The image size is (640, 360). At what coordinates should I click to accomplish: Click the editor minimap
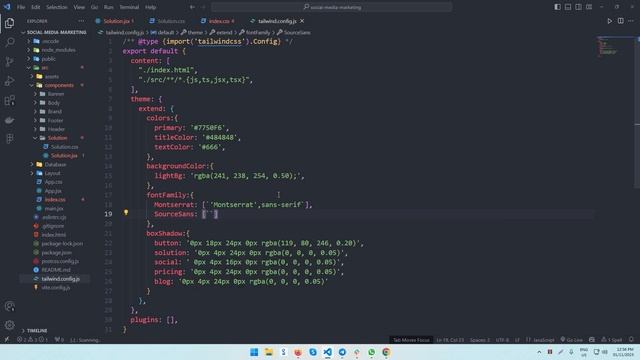tap(616, 47)
